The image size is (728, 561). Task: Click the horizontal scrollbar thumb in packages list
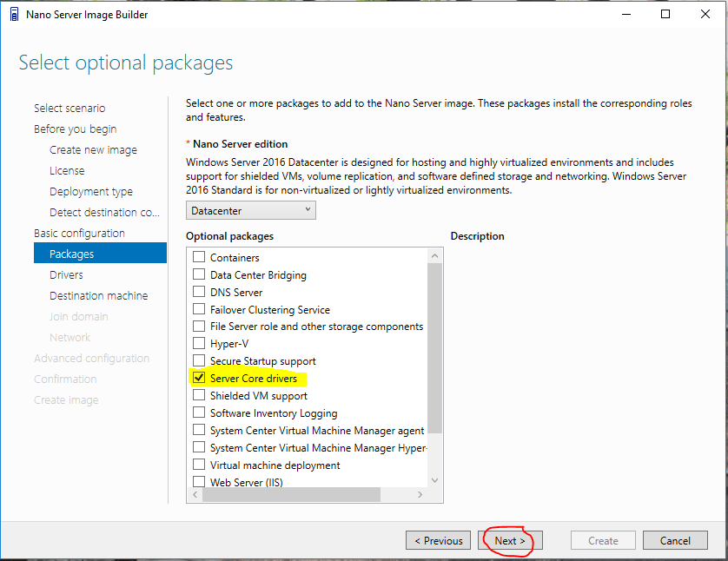[x=292, y=495]
